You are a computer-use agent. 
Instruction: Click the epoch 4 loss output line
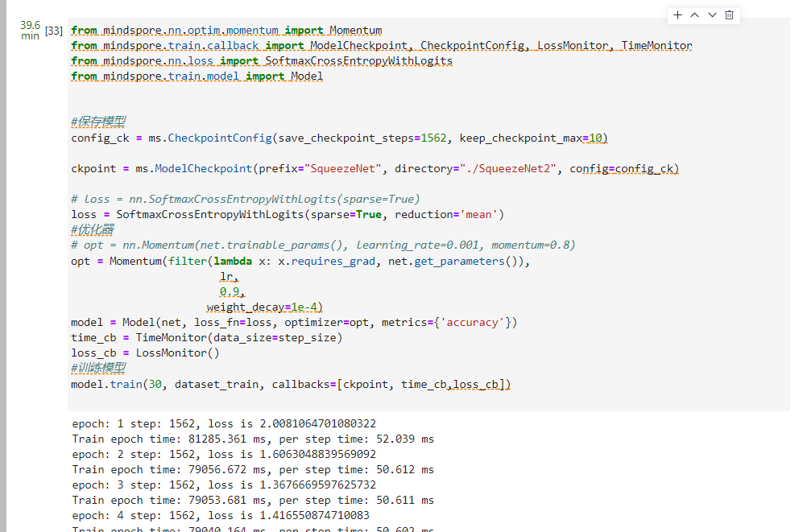pyautogui.click(x=221, y=516)
